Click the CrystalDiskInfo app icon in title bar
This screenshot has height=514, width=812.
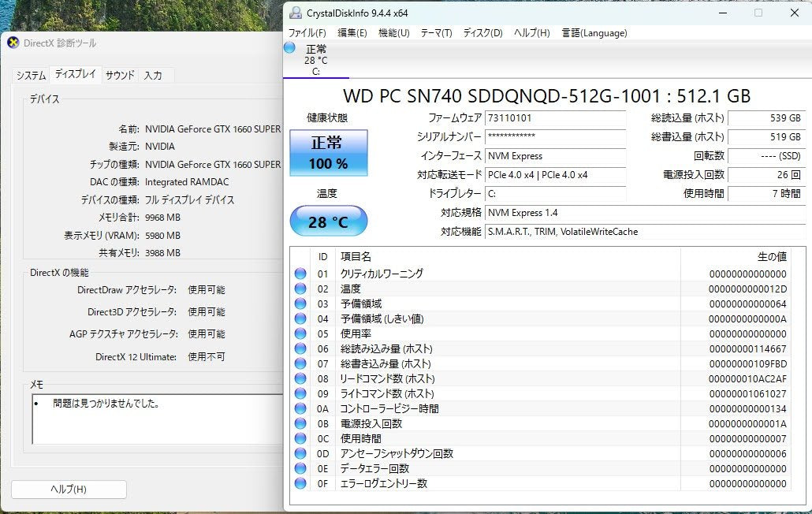click(295, 13)
